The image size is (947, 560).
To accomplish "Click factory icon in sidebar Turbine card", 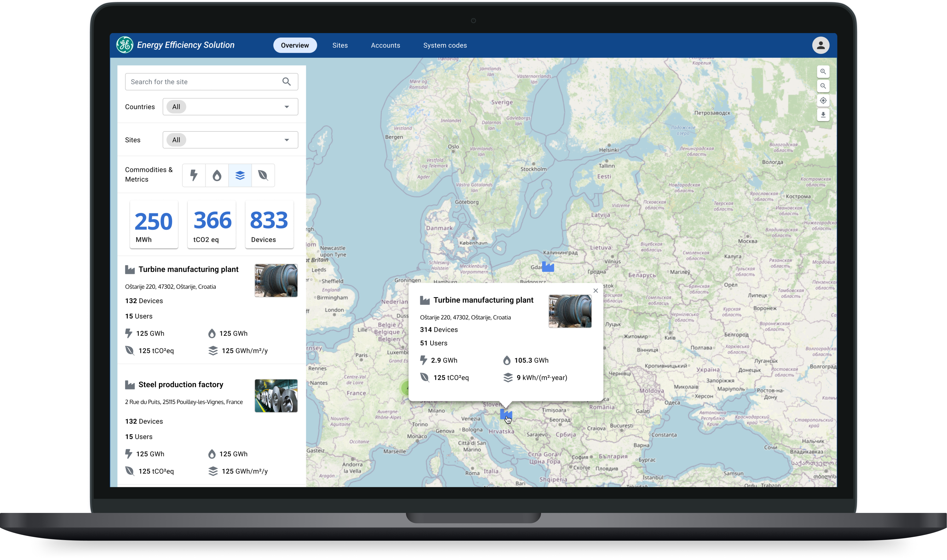I will pos(130,270).
